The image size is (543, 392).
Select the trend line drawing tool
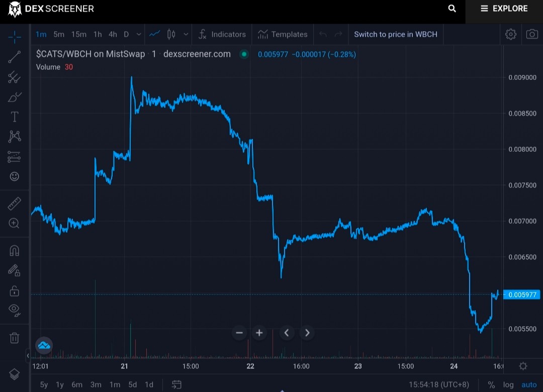tap(14, 57)
